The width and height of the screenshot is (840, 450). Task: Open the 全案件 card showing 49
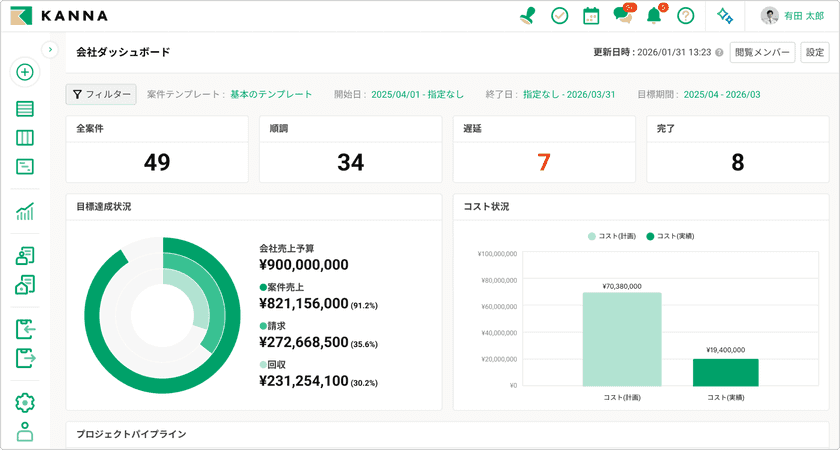point(157,149)
